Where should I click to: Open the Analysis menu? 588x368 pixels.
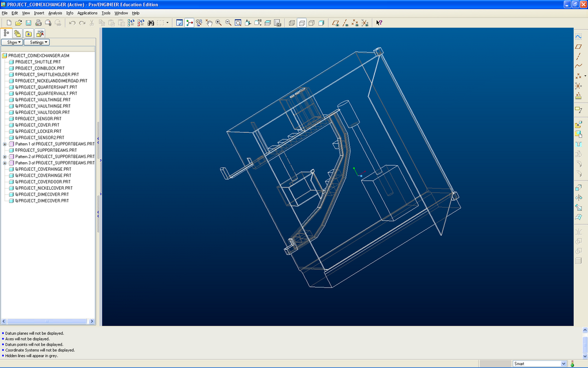click(55, 13)
